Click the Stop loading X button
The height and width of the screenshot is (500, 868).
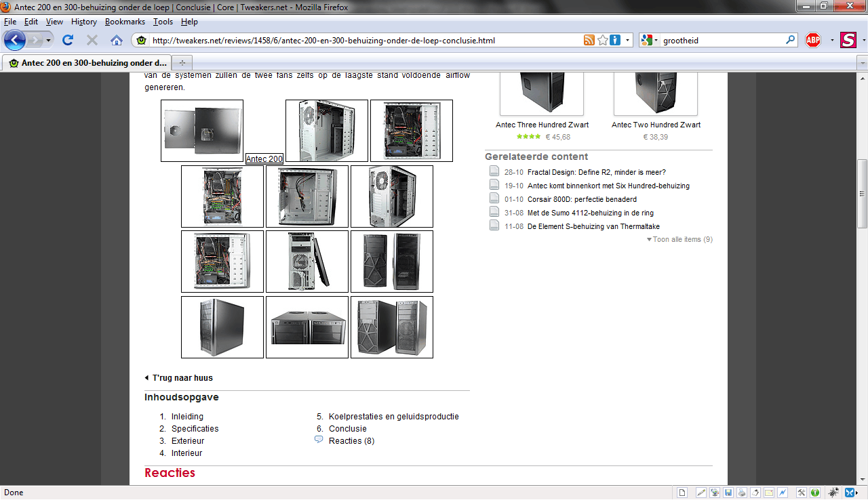[92, 40]
